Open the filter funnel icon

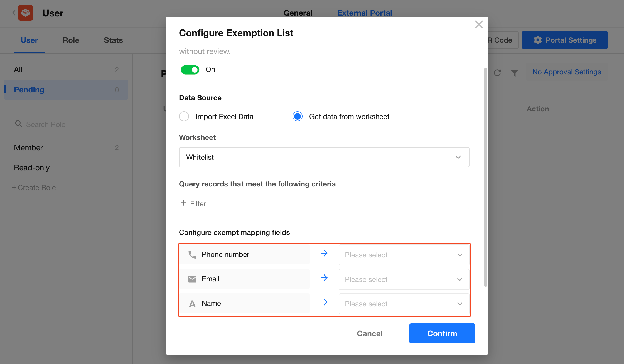click(515, 73)
